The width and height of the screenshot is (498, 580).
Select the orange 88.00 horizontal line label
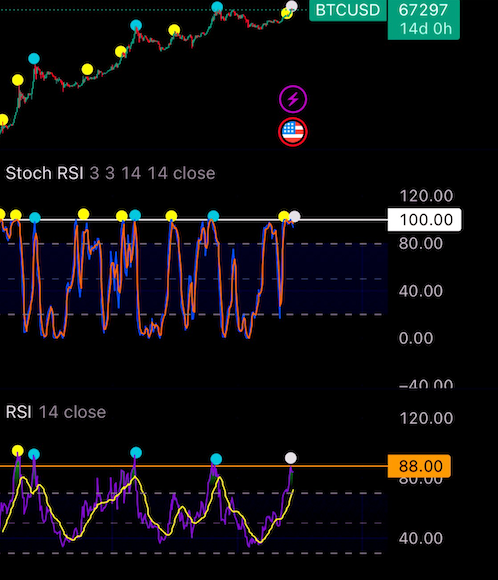[419, 466]
